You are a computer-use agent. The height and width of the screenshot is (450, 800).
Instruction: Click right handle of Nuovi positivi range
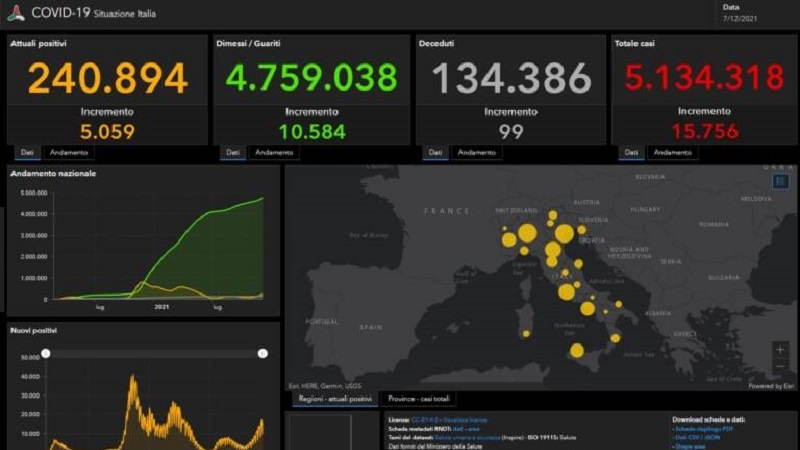tap(262, 353)
